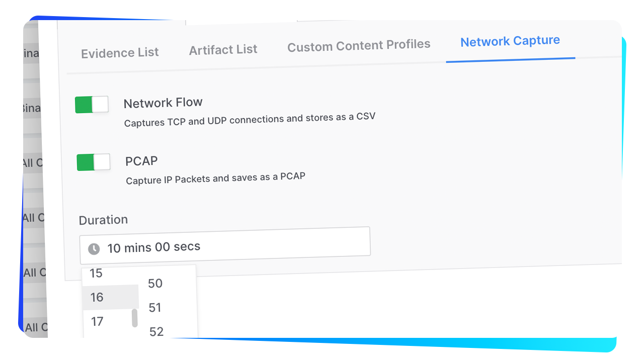
Task: Choose 16 in the minutes list
Action: [97, 298]
